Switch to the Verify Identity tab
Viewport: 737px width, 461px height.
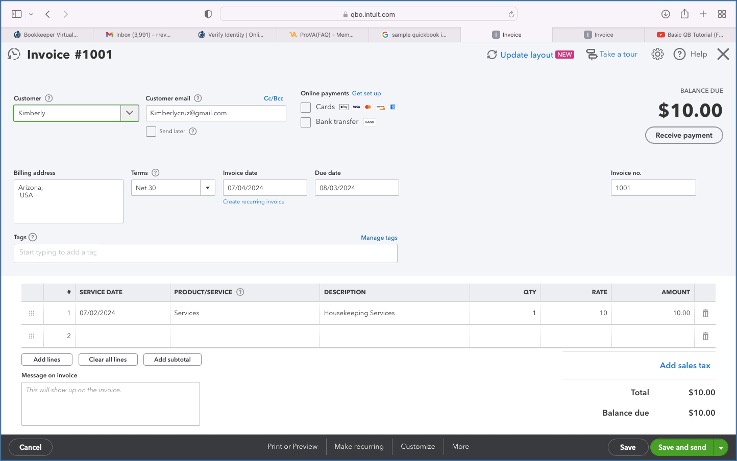coord(231,35)
